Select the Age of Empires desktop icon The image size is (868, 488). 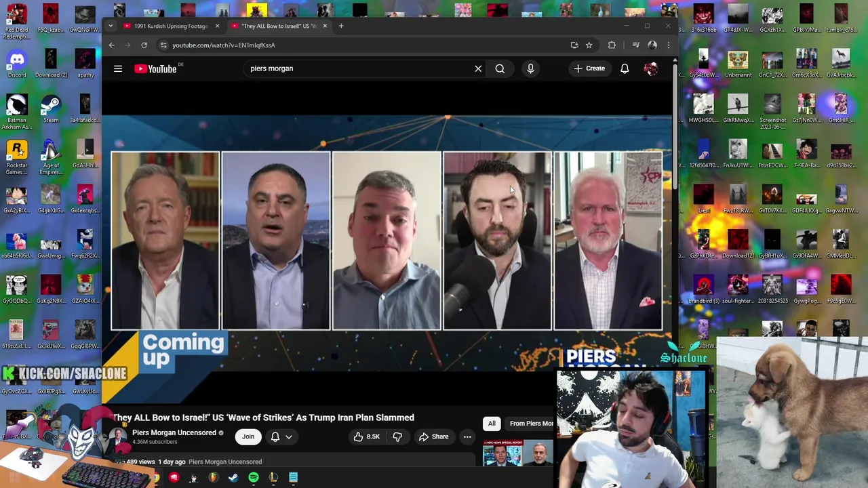click(x=51, y=157)
